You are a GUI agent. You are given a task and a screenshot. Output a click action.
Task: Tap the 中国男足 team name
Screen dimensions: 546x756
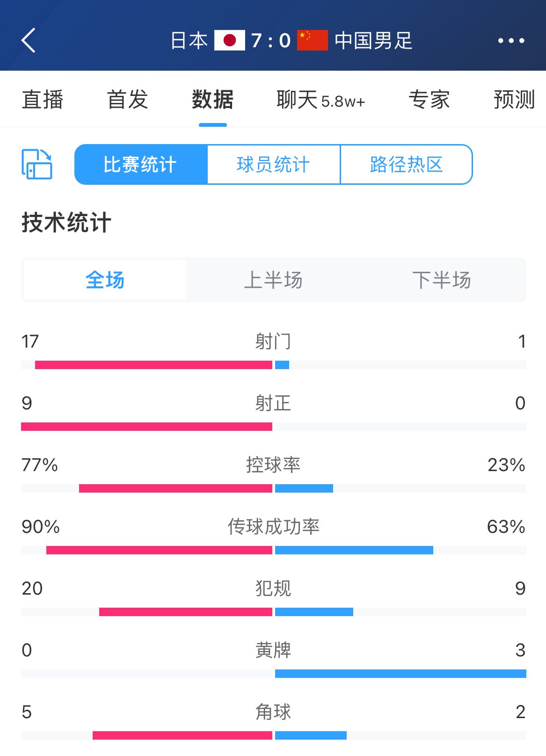coord(373,41)
